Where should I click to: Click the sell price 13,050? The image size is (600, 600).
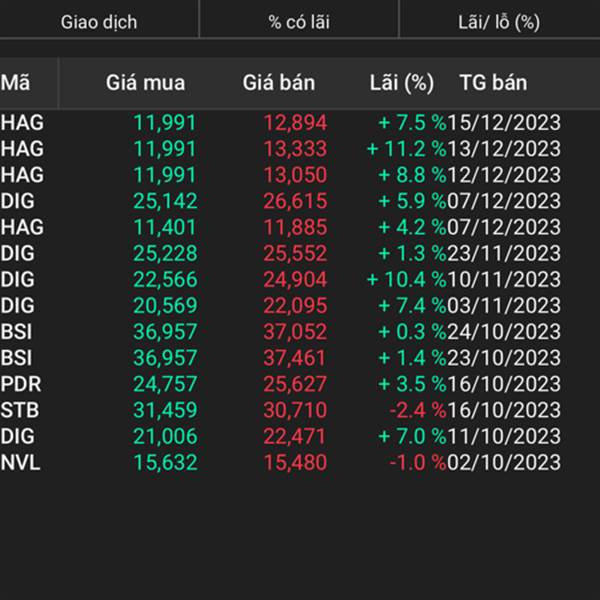(x=295, y=175)
